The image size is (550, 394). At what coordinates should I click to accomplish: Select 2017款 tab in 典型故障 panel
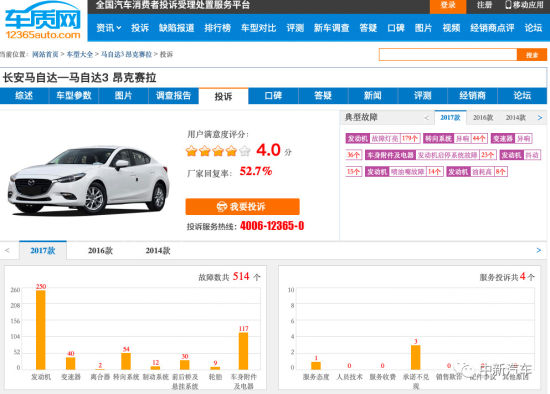click(x=450, y=118)
